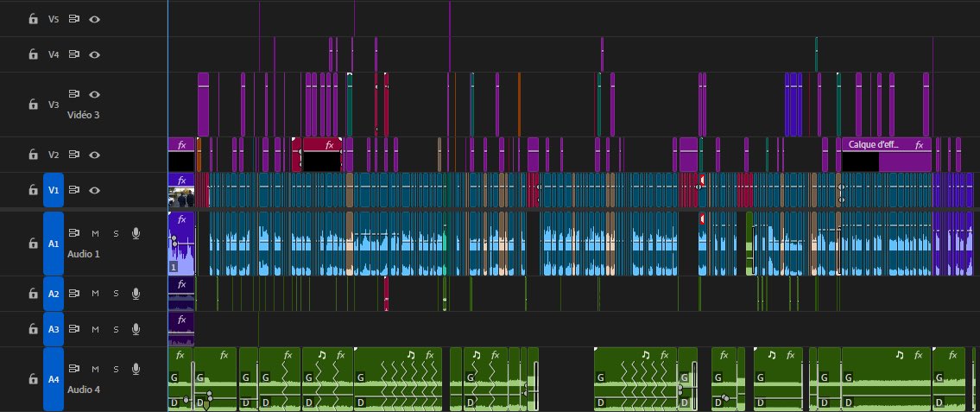Click the Audio 4 track name
This screenshot has width=980, height=412.
(84, 390)
